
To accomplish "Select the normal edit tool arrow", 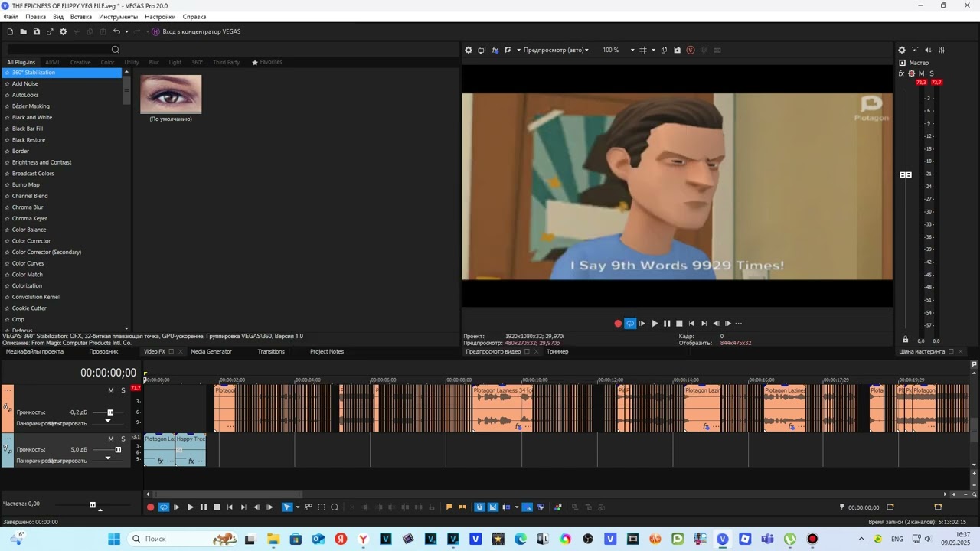I will tap(287, 507).
